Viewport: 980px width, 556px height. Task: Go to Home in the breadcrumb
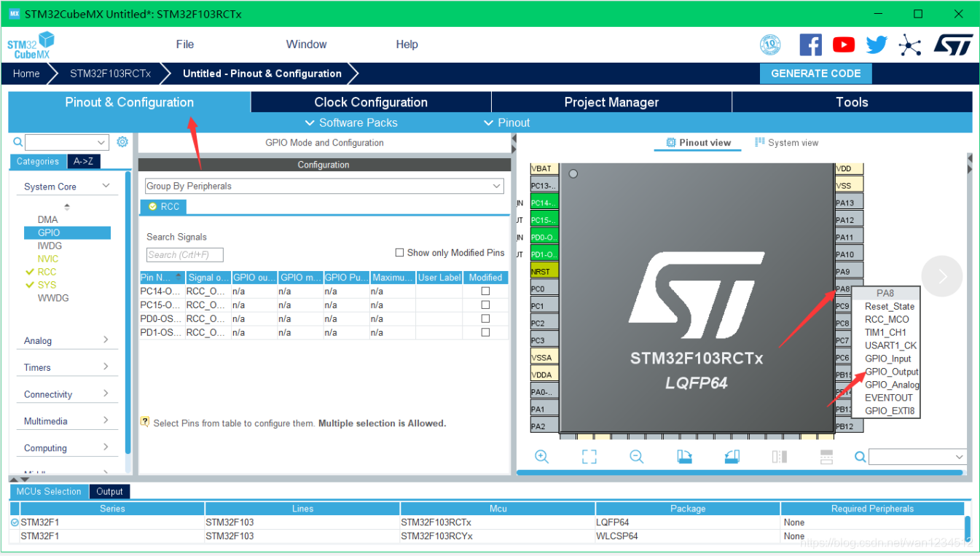(x=26, y=74)
